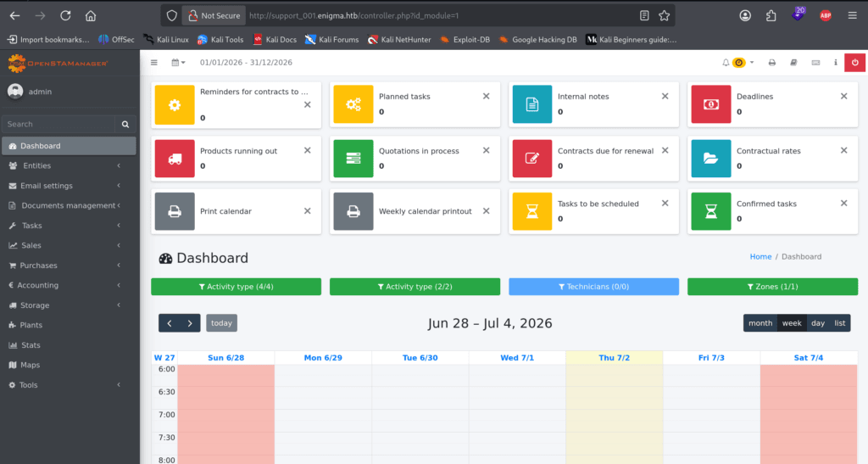Switch calendar to day view
This screenshot has width=868, height=464.
pyautogui.click(x=818, y=323)
